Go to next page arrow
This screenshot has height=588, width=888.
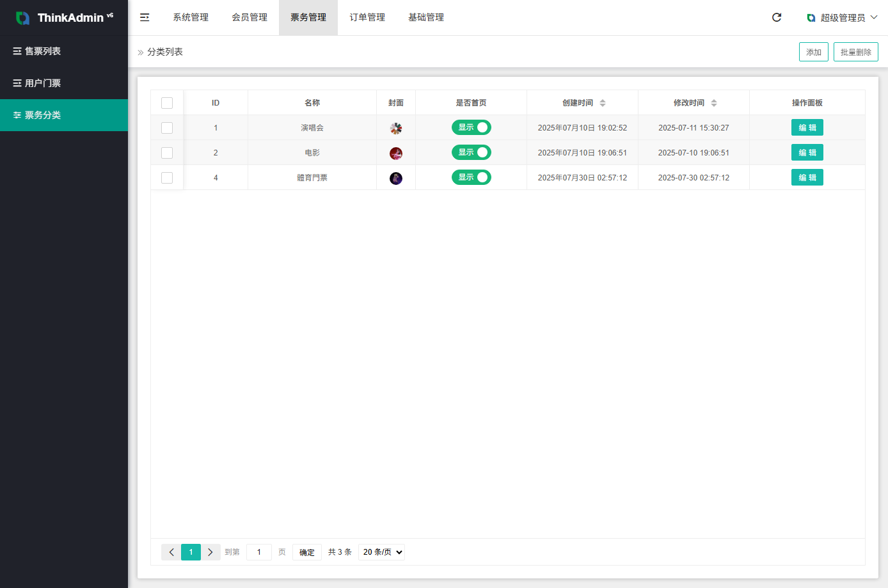210,552
